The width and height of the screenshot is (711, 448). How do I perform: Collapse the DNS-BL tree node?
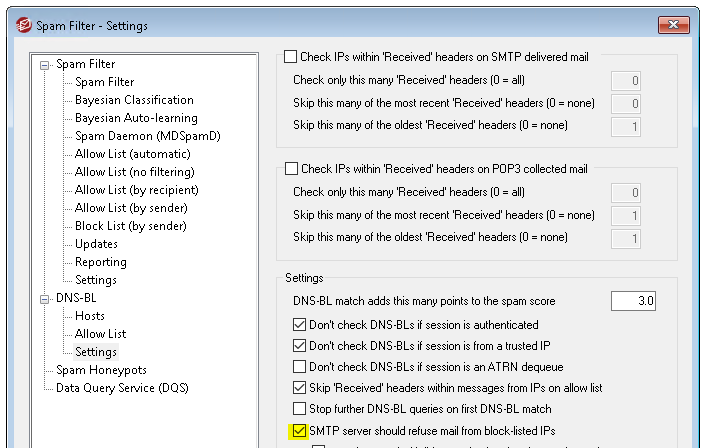coord(44,299)
